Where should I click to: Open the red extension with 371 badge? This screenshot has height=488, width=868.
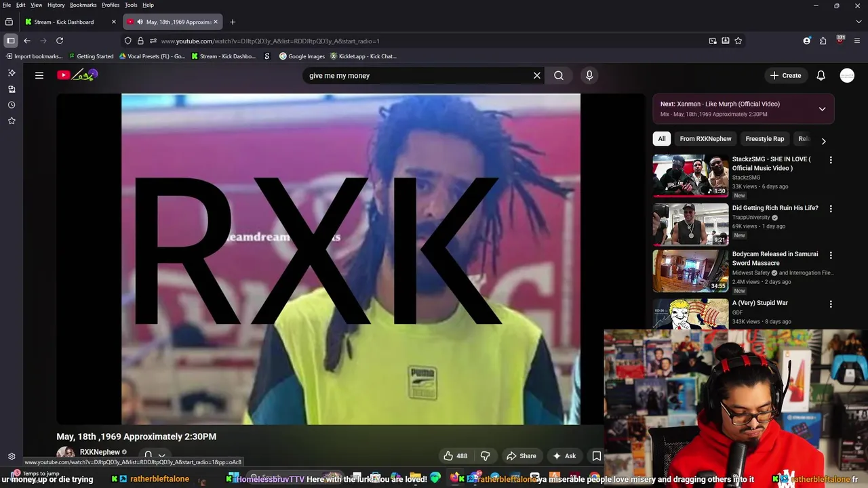click(x=840, y=40)
